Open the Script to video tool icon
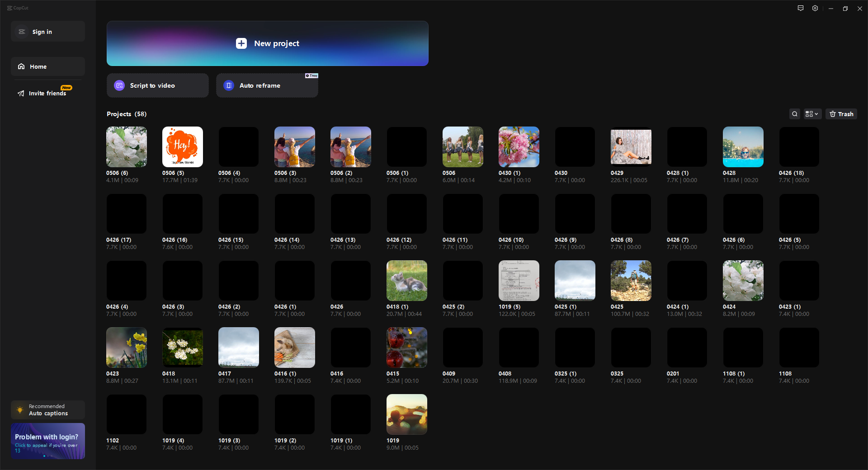The image size is (868, 470). pyautogui.click(x=119, y=85)
